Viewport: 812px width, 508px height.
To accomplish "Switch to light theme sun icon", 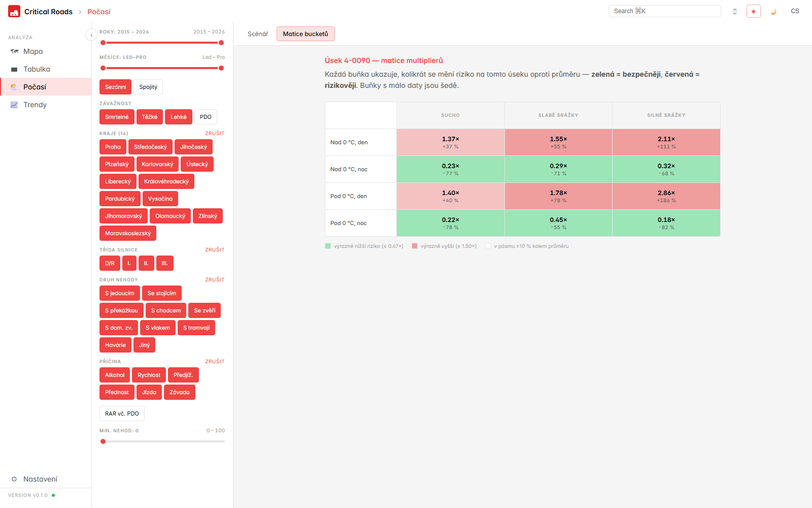I will click(x=753, y=11).
